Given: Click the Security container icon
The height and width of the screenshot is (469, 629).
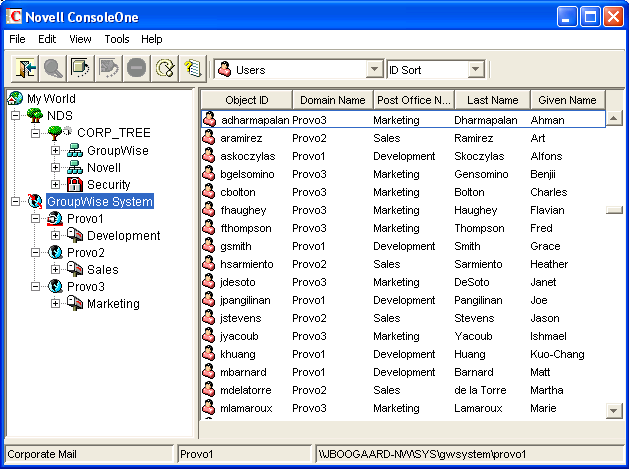Looking at the screenshot, I should pos(75,185).
